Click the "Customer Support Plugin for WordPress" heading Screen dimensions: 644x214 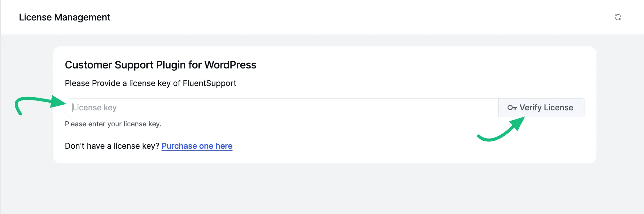coord(160,65)
